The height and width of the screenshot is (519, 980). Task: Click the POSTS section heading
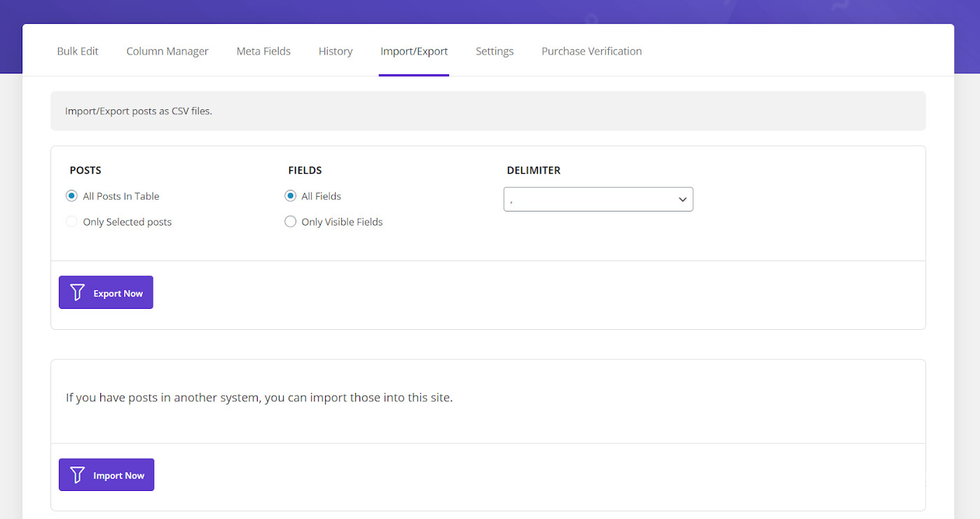(85, 170)
